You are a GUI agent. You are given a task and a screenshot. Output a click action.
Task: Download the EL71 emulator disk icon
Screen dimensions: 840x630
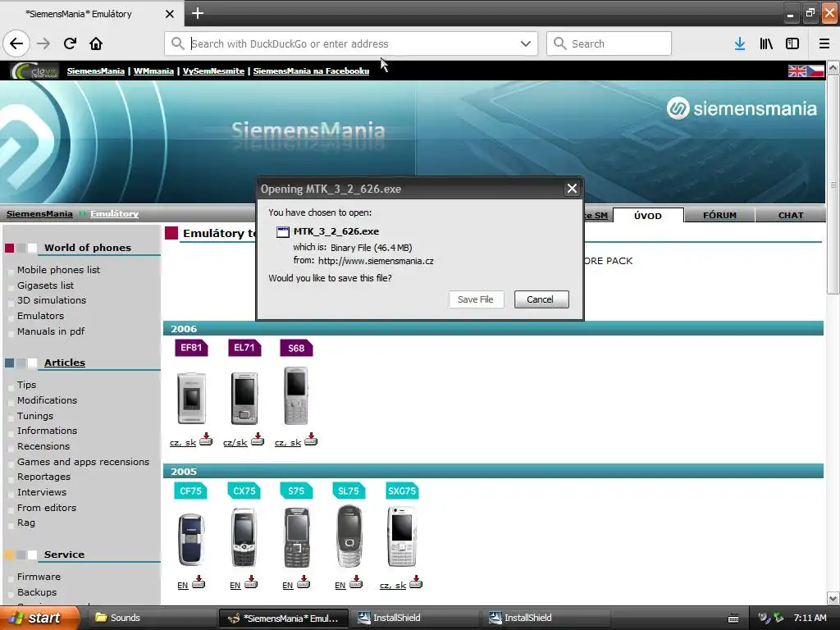pos(258,440)
